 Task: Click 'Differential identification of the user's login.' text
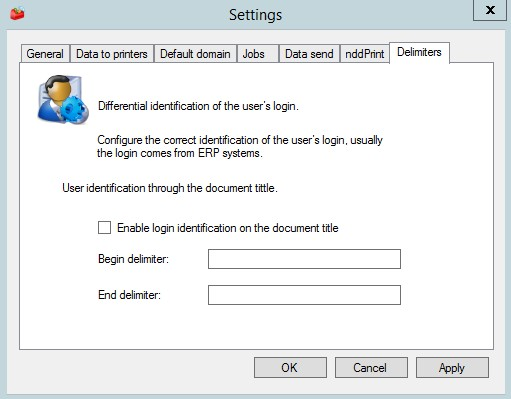[x=198, y=106]
